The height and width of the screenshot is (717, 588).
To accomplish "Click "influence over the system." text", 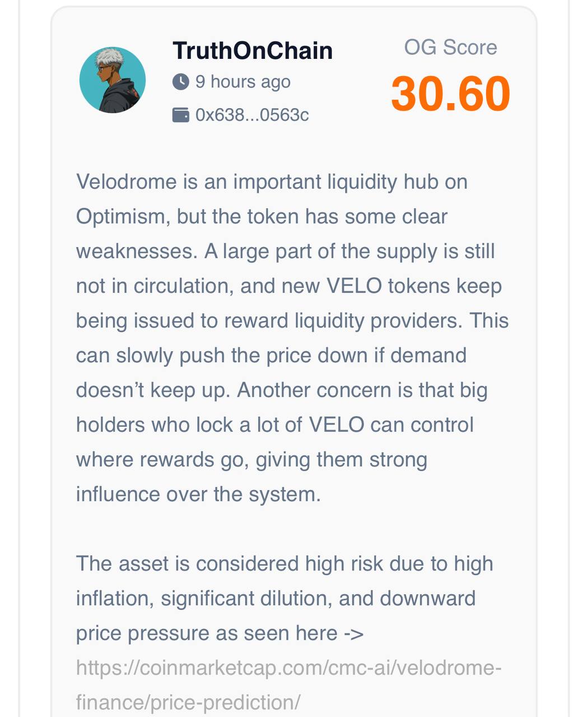I will (x=198, y=495).
